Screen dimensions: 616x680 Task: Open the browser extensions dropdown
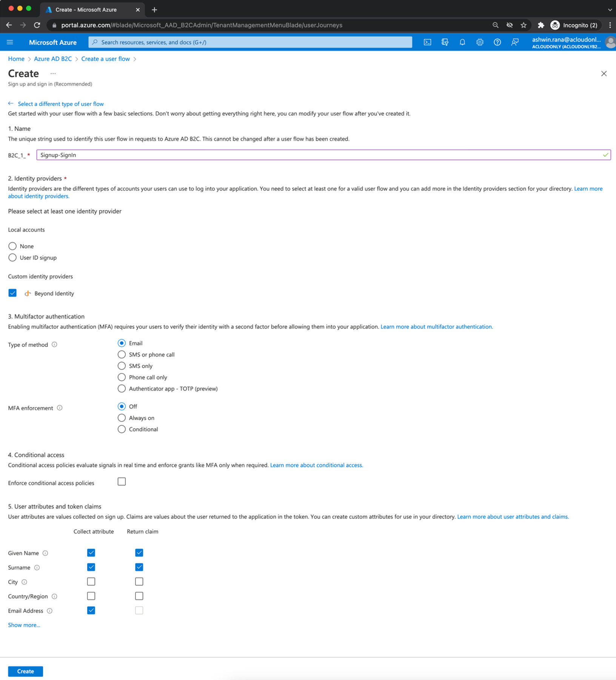pyautogui.click(x=541, y=25)
